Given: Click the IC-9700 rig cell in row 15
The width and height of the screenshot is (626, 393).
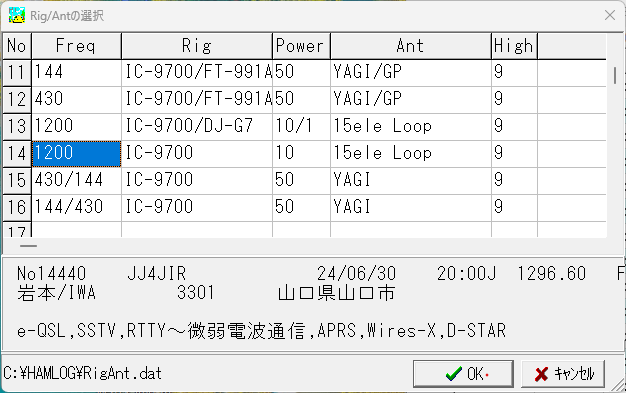Looking at the screenshot, I should point(197,181).
